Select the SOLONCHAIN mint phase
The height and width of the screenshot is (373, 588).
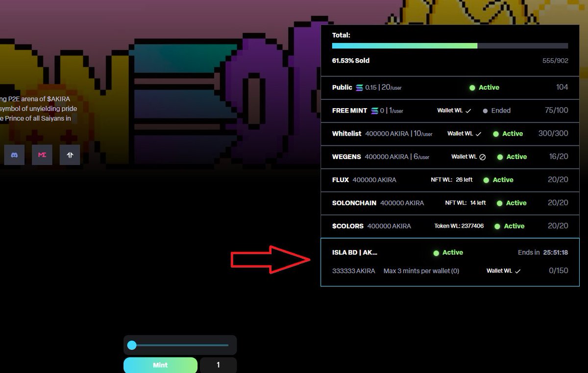coord(450,203)
